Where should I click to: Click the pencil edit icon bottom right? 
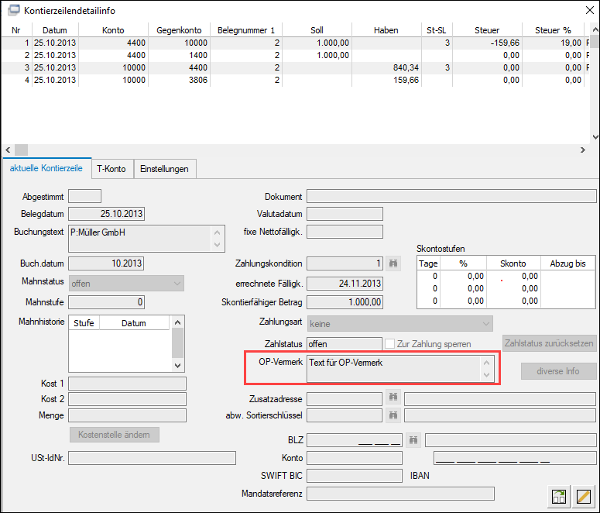click(584, 497)
